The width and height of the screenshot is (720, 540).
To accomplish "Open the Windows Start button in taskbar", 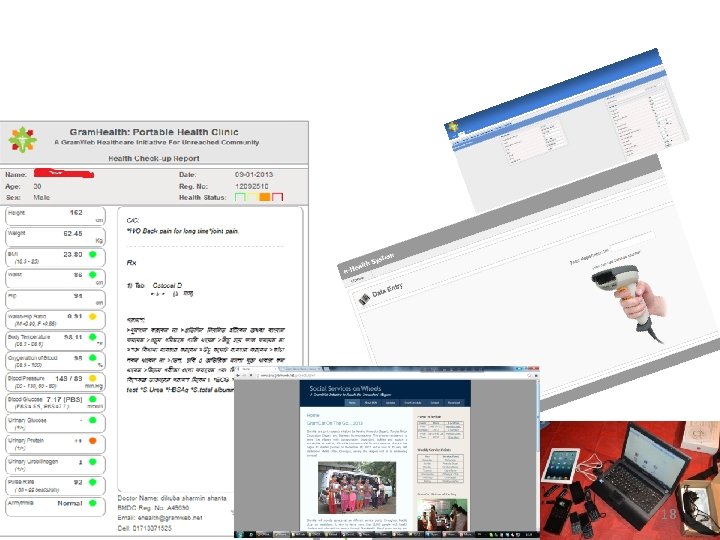I will point(239,535).
